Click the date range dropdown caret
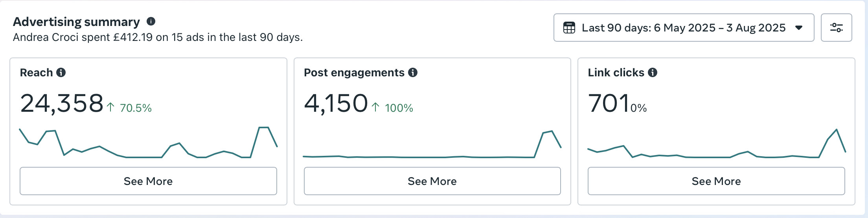This screenshot has height=218, width=868. pyautogui.click(x=798, y=28)
